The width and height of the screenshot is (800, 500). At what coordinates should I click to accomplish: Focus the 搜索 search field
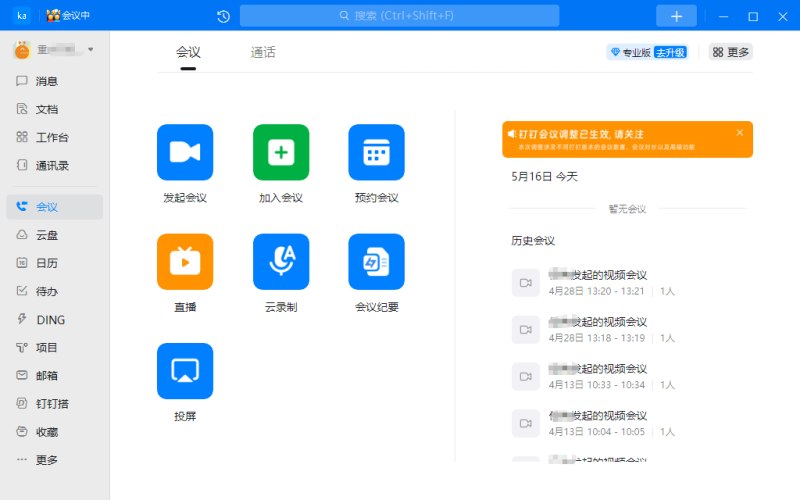pyautogui.click(x=399, y=16)
